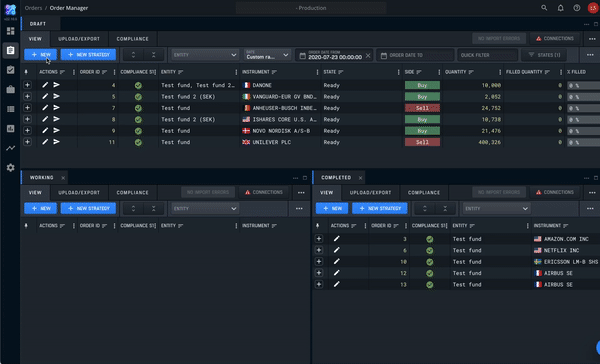
Task: Open the help question mark icon
Action: click(x=577, y=8)
